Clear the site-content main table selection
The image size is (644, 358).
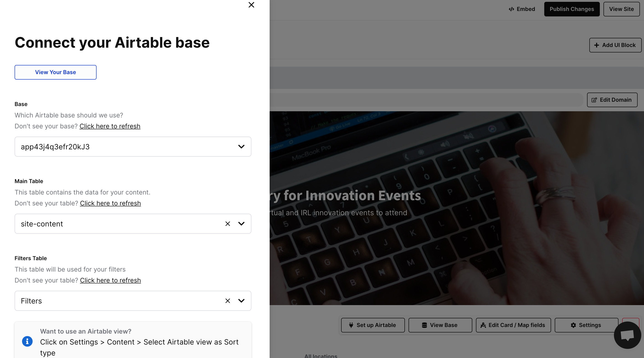227,223
